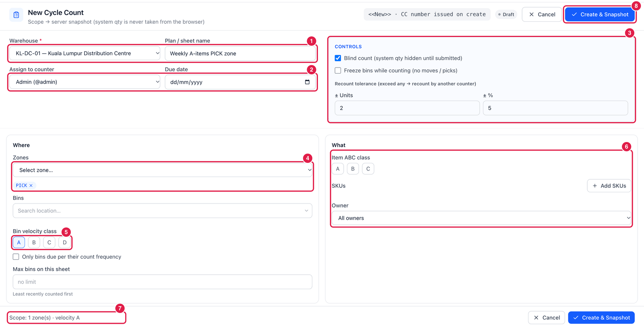This screenshot has height=325, width=644.
Task: Open the Assign to counter dropdown
Action: [85, 82]
